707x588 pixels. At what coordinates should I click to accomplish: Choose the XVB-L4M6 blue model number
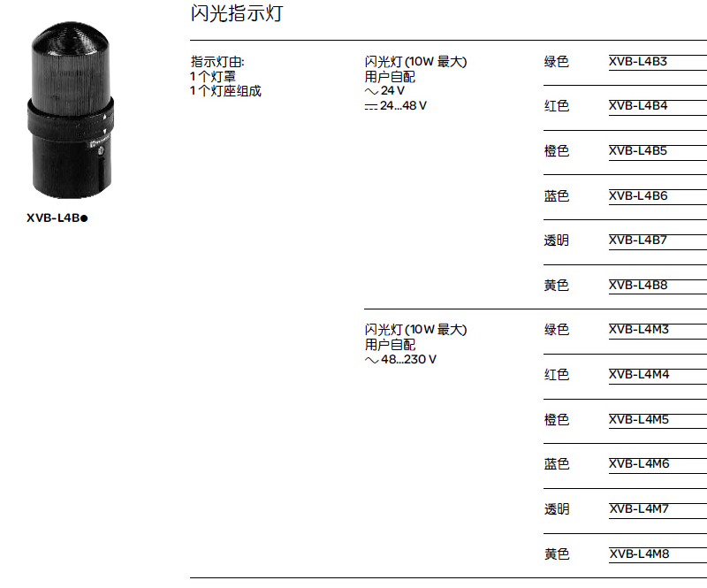click(x=639, y=464)
